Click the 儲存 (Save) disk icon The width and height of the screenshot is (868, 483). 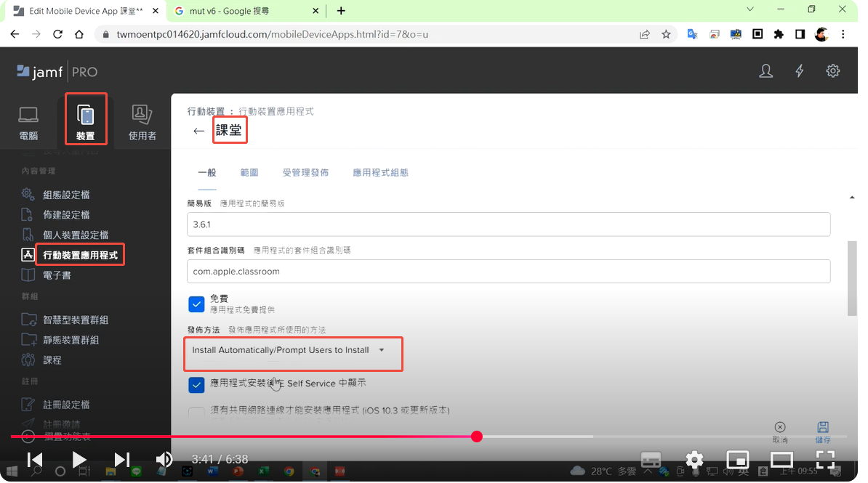[823, 427]
